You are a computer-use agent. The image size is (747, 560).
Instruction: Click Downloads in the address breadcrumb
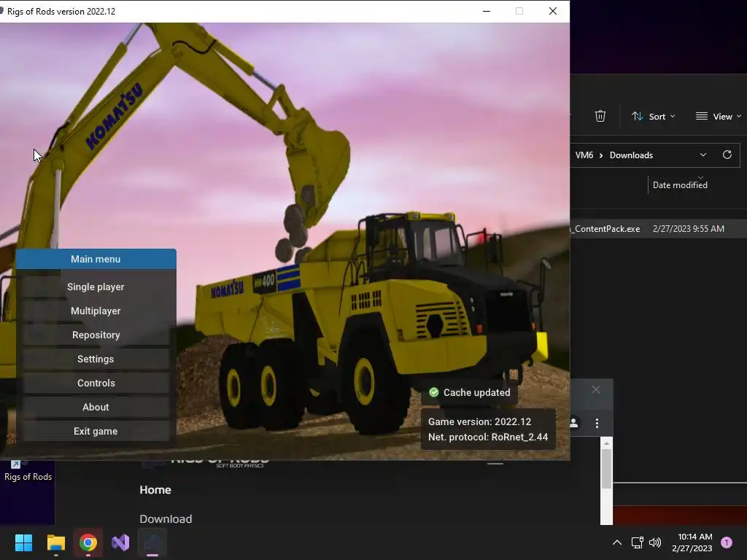coord(631,155)
